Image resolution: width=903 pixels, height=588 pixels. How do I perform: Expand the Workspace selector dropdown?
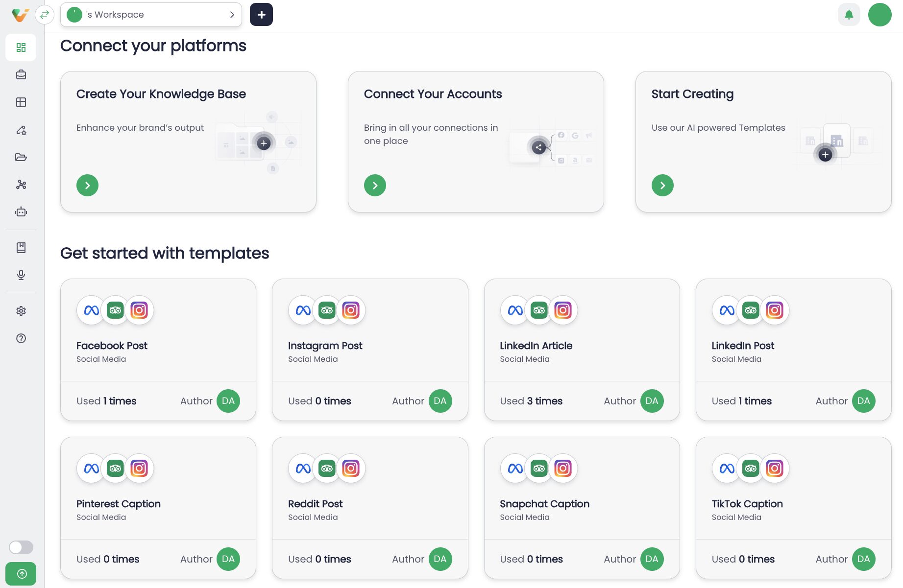[151, 15]
